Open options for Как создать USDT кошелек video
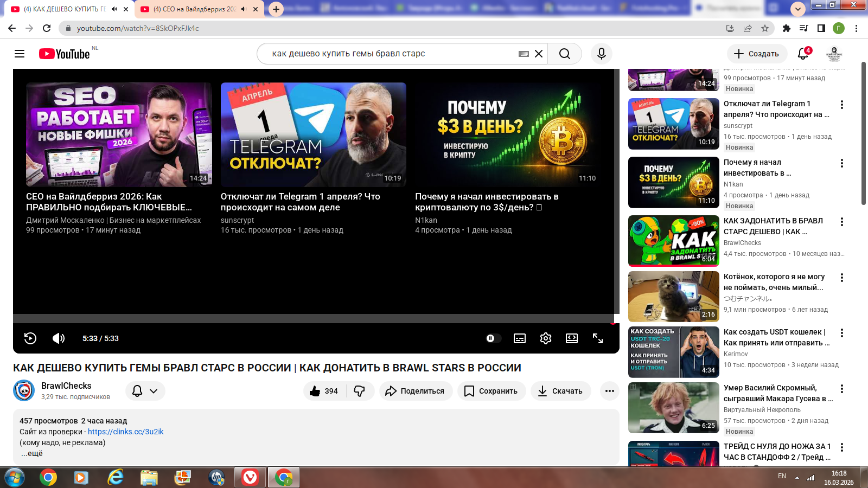Screen dimensions: 868x488 tap(842, 333)
